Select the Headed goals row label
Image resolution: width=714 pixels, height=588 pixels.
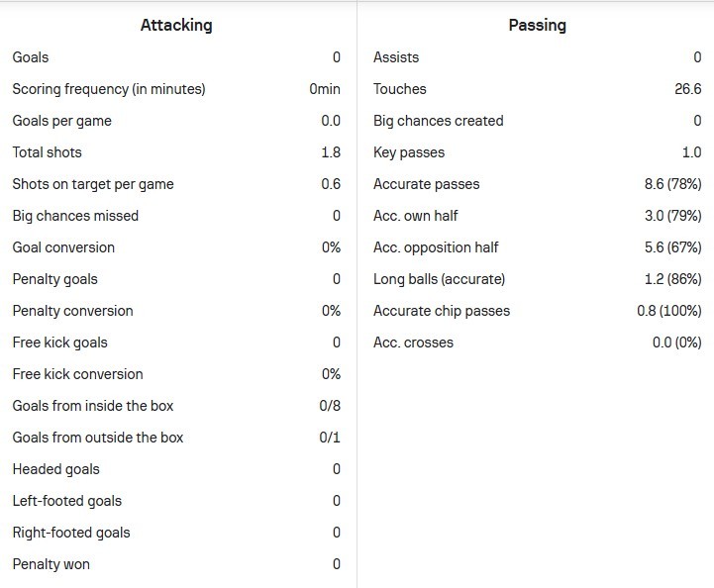coord(55,469)
